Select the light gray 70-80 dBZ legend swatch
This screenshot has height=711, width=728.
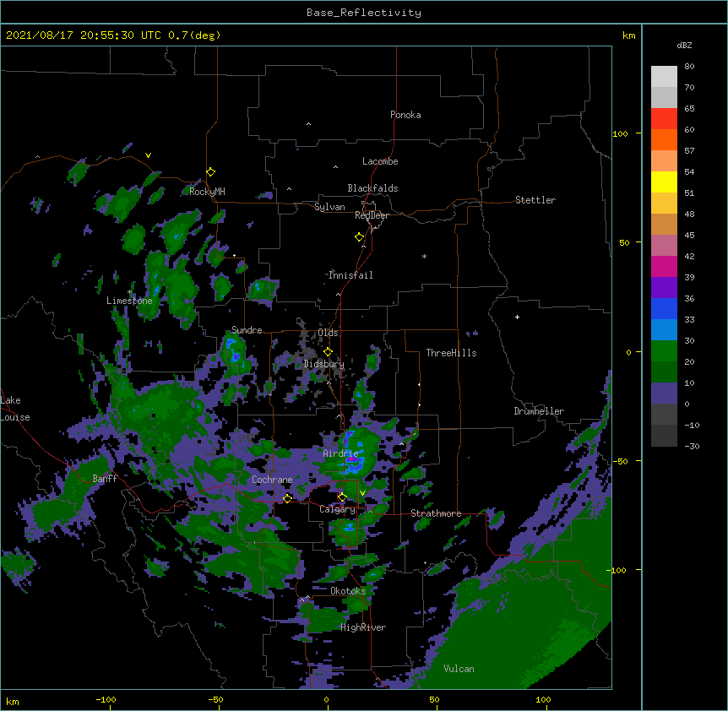pos(664,76)
